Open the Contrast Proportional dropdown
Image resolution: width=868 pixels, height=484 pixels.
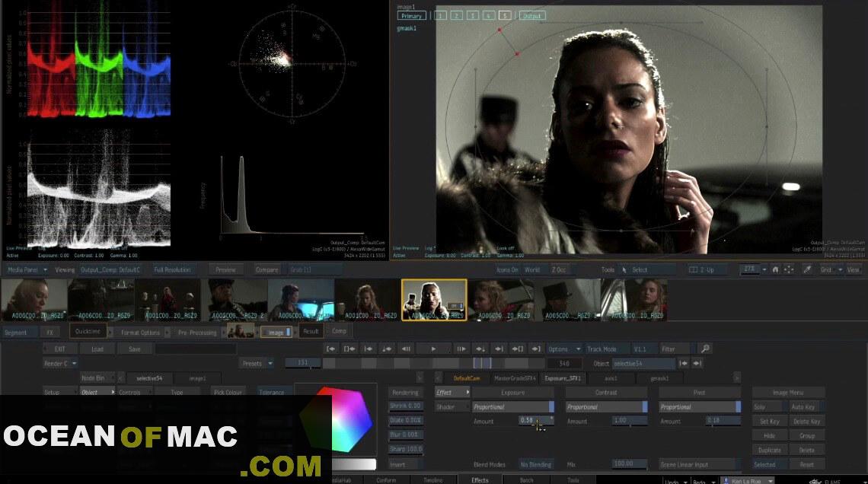point(606,407)
